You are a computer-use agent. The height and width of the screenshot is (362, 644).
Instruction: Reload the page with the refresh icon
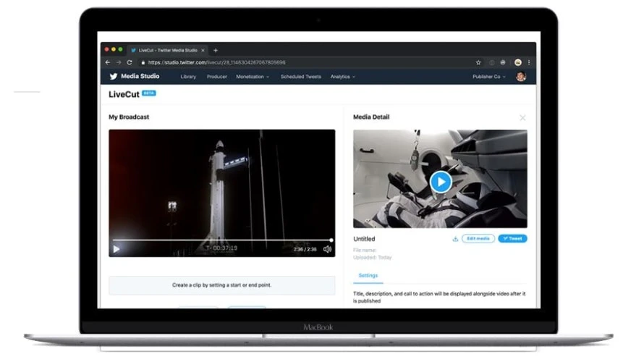[130, 62]
